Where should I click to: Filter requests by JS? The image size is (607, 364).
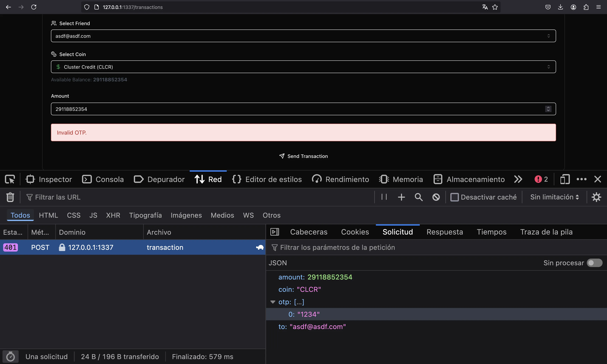click(x=93, y=215)
